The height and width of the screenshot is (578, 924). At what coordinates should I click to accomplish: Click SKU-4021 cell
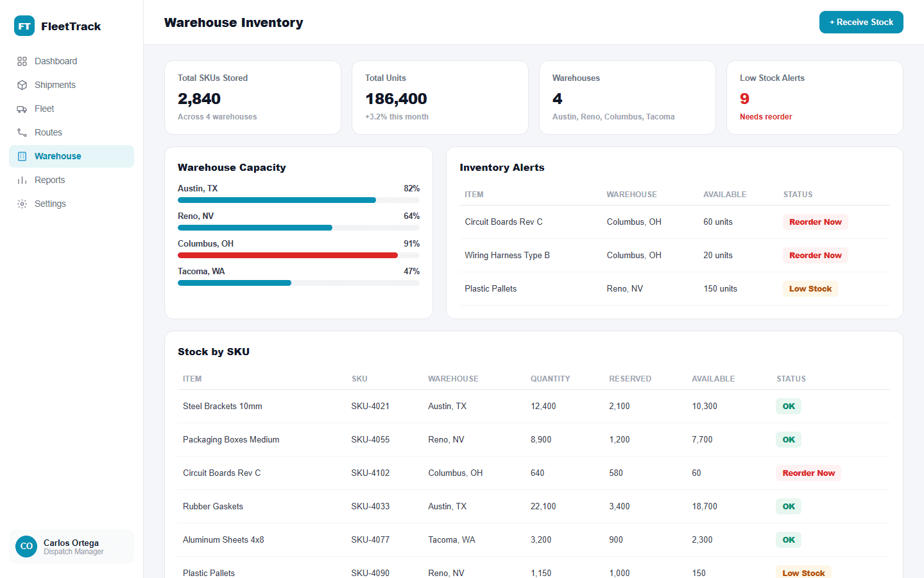pyautogui.click(x=370, y=406)
